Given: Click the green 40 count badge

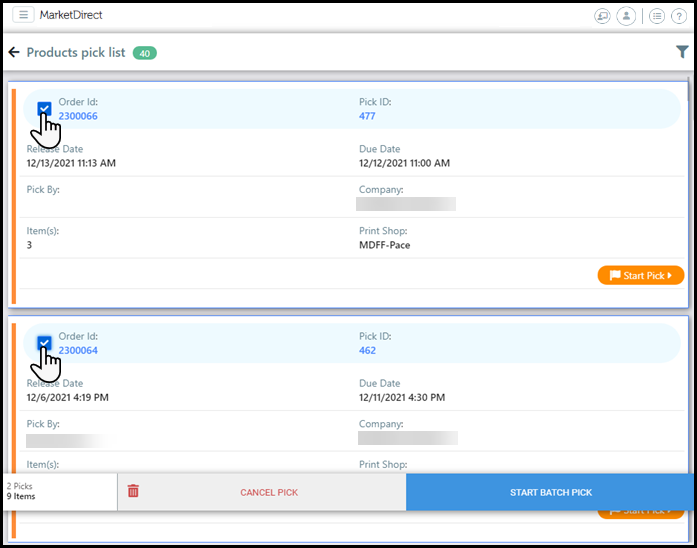Looking at the screenshot, I should point(144,53).
